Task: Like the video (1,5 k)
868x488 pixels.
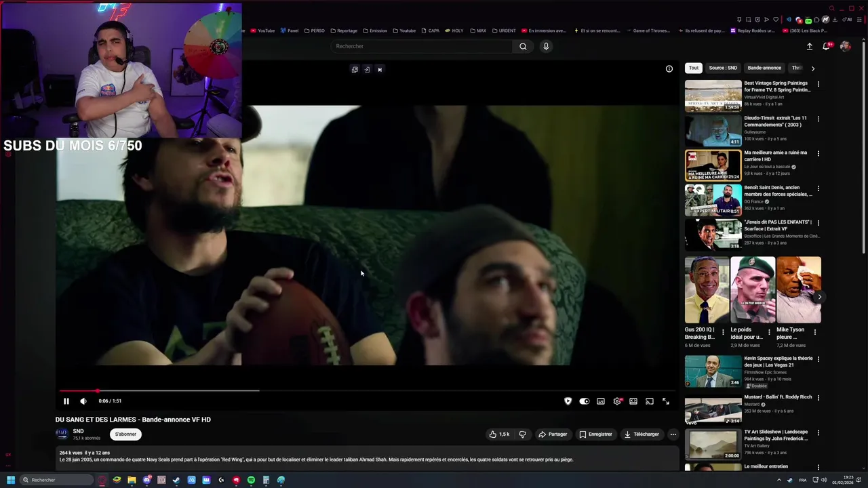Action: click(x=499, y=434)
